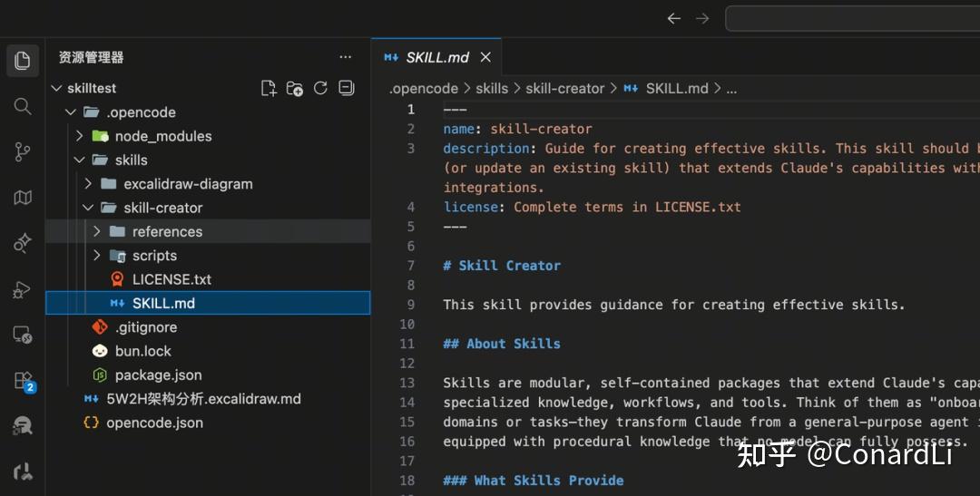Create a new folder in skilltest
This screenshot has width=980, height=496.
(x=294, y=88)
